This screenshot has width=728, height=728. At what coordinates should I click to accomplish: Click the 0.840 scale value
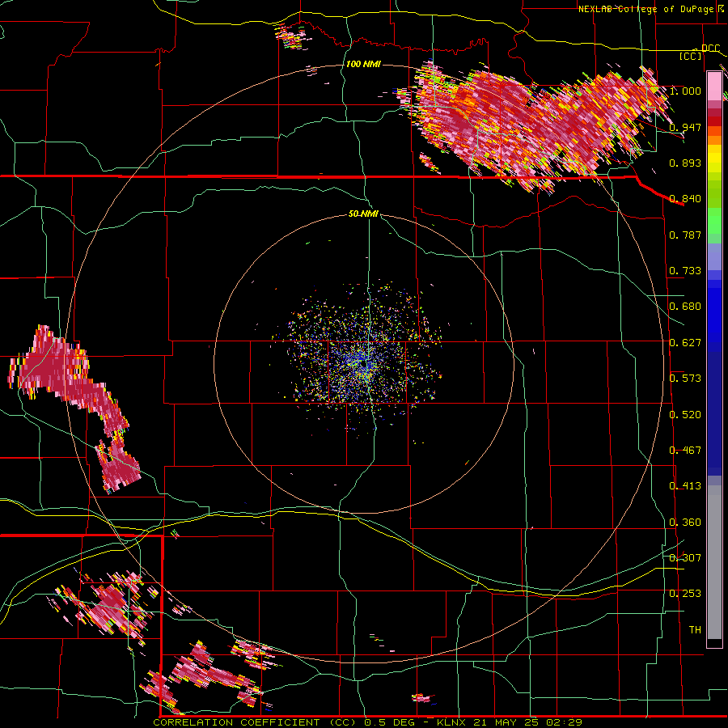click(x=685, y=199)
